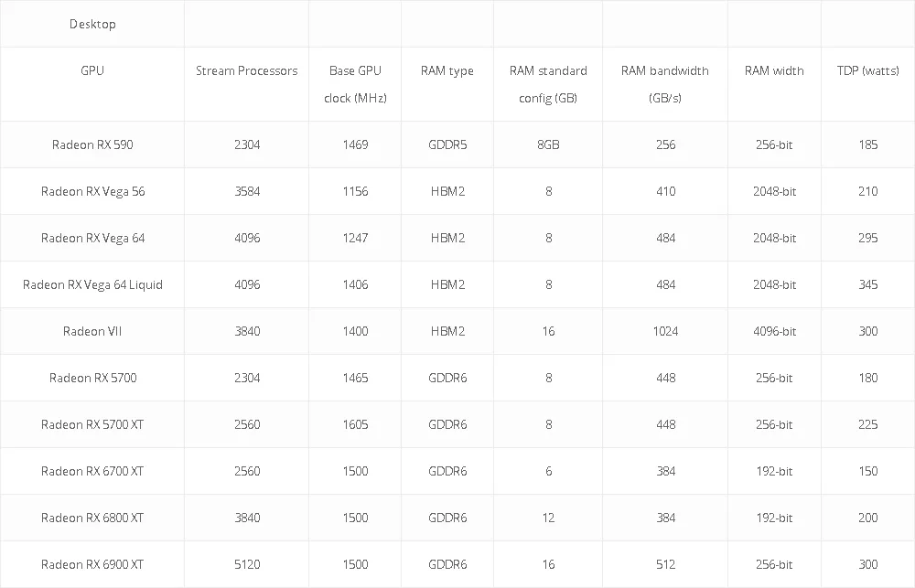The width and height of the screenshot is (915, 588).
Task: Click the RAM bandwidth (GB/s) header
Action: tap(665, 84)
